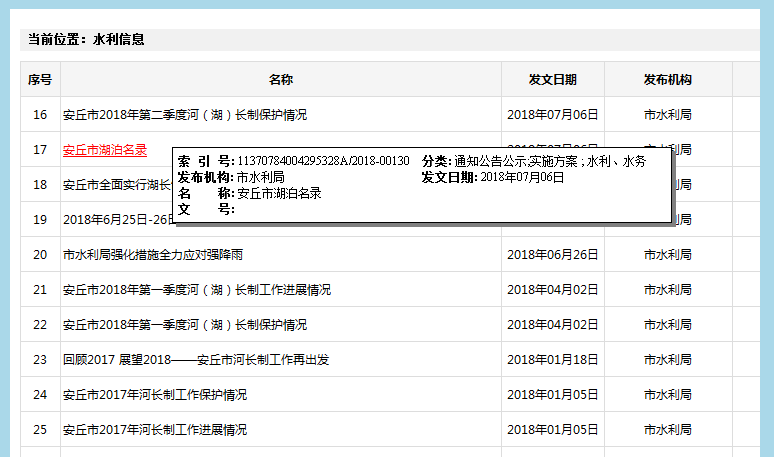This screenshot has height=457, width=774.
Task: Open 安丘市2017年河长制工作进展情况 link
Action: coord(155,430)
